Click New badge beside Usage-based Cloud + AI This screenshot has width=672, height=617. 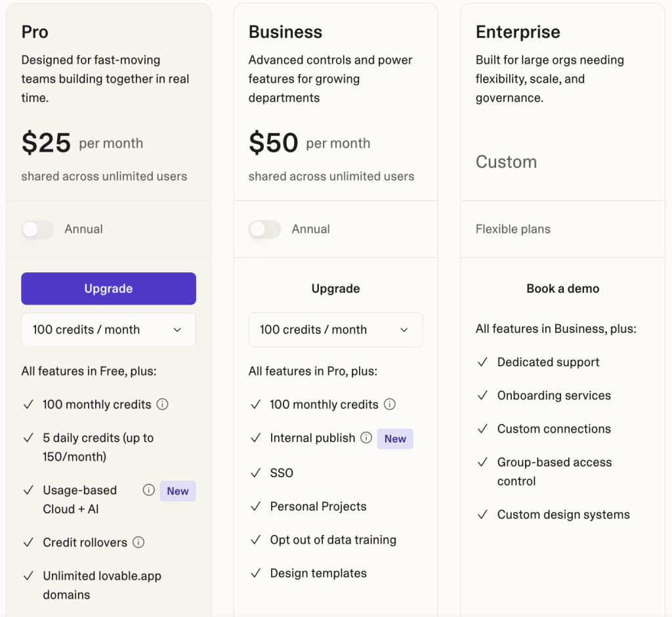pos(178,491)
